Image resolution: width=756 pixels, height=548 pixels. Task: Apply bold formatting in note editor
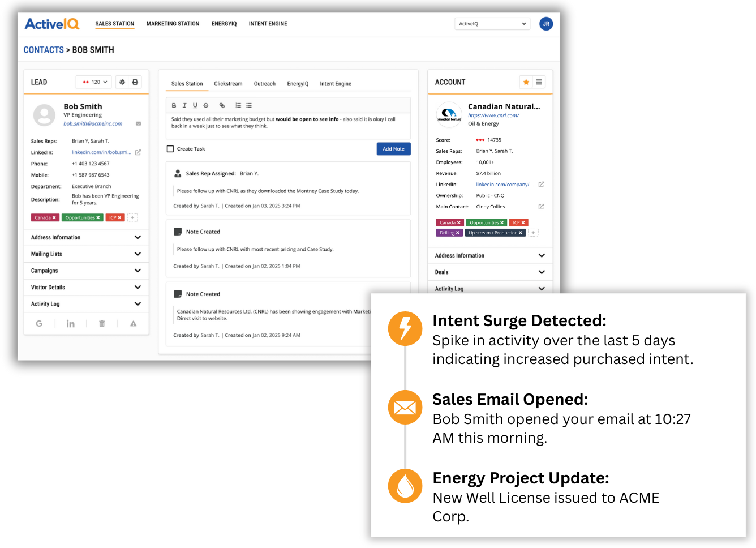point(174,105)
